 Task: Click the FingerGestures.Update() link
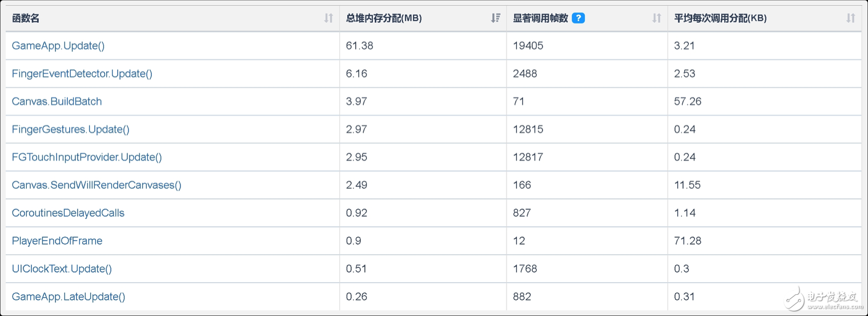coord(71,130)
